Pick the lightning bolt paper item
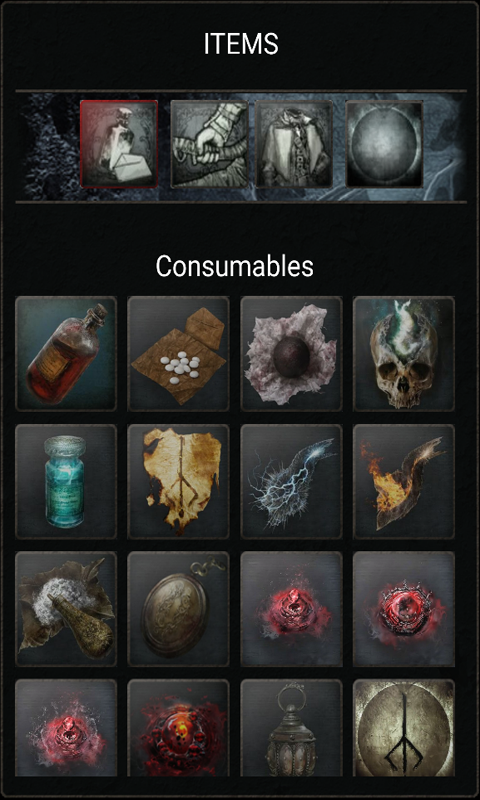This screenshot has width=480, height=800. pos(291,481)
